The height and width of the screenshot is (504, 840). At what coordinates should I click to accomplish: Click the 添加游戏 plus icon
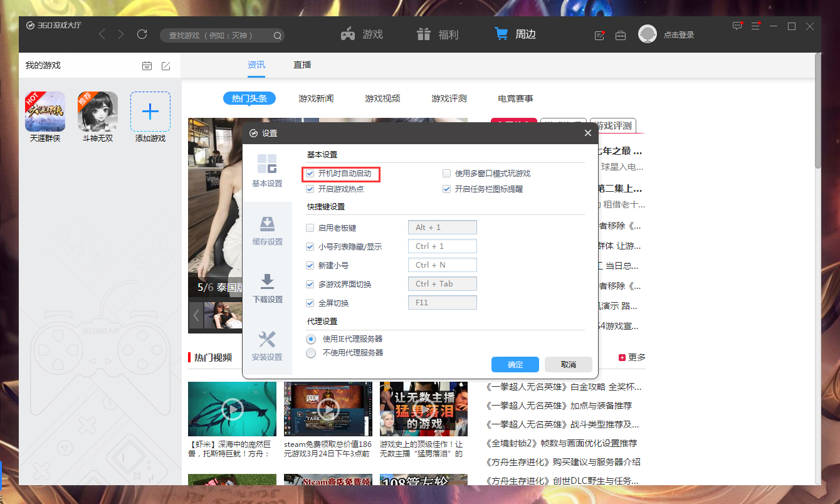pos(150,112)
